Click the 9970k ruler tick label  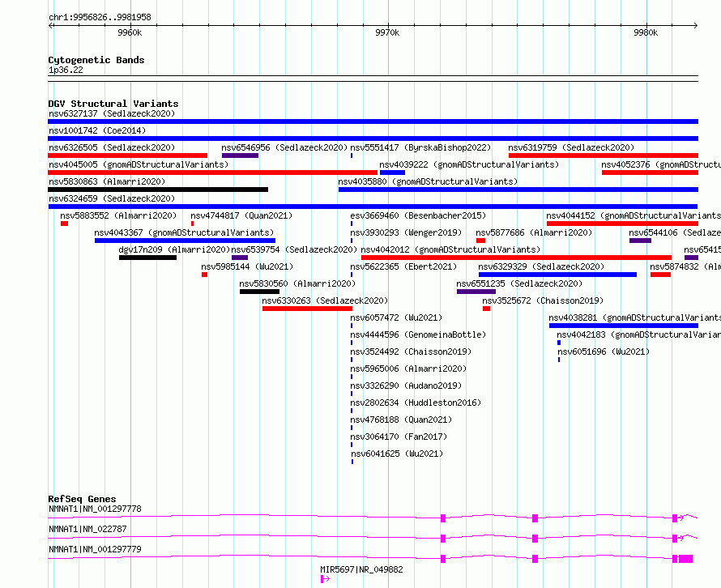point(387,32)
